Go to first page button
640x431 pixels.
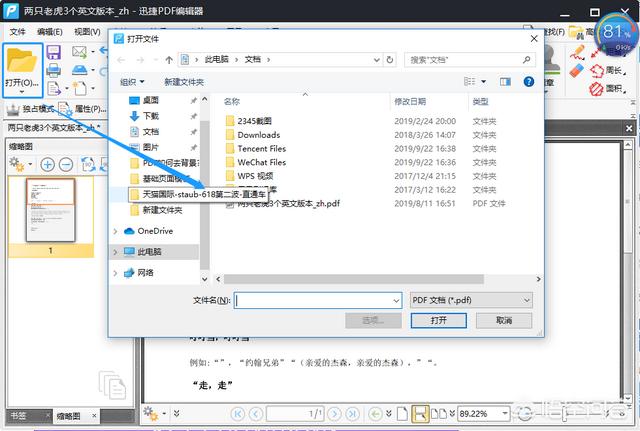click(238, 414)
